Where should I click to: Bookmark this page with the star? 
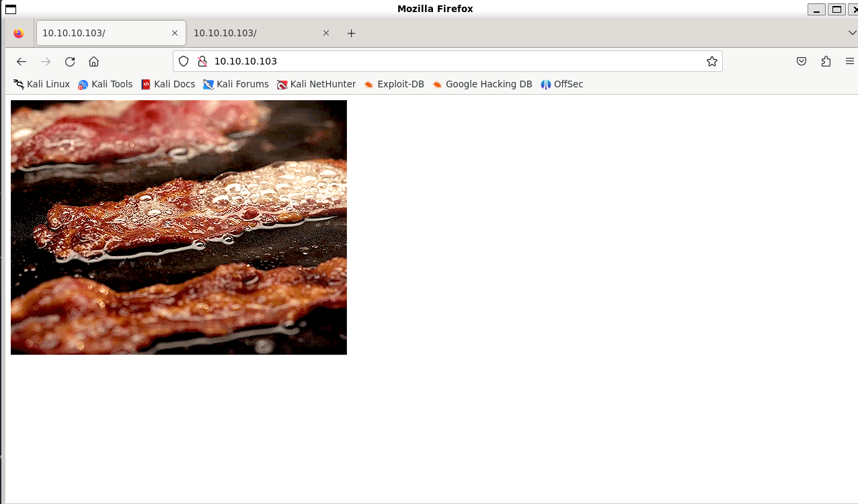click(x=712, y=61)
